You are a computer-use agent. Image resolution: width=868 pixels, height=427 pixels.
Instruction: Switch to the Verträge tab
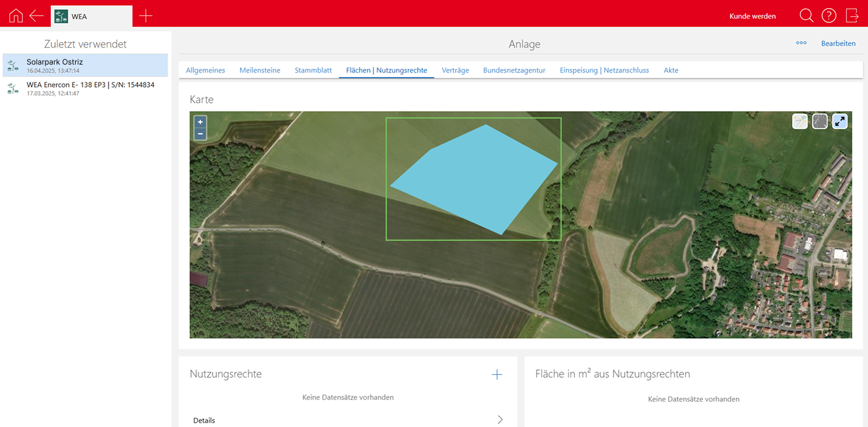coord(455,70)
